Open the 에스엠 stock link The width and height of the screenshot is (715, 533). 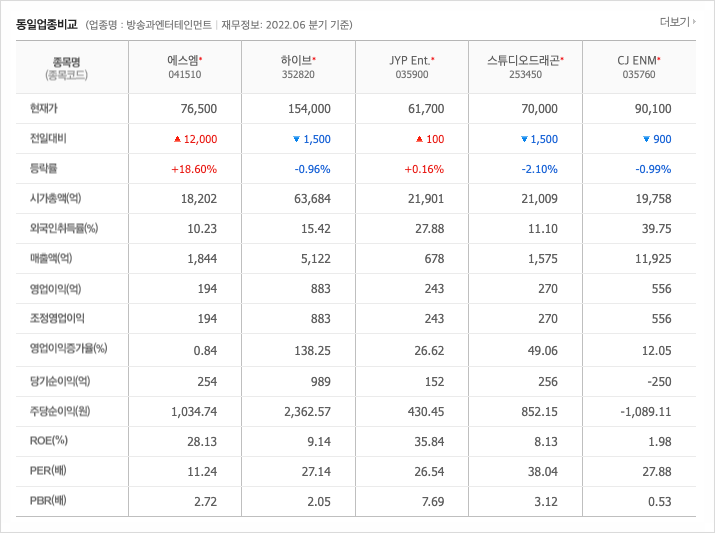click(183, 60)
